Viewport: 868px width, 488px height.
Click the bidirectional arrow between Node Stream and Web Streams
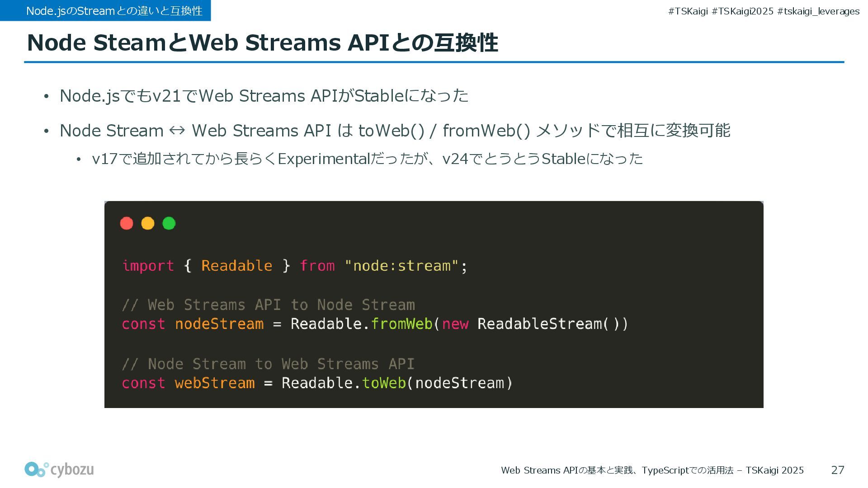(177, 131)
